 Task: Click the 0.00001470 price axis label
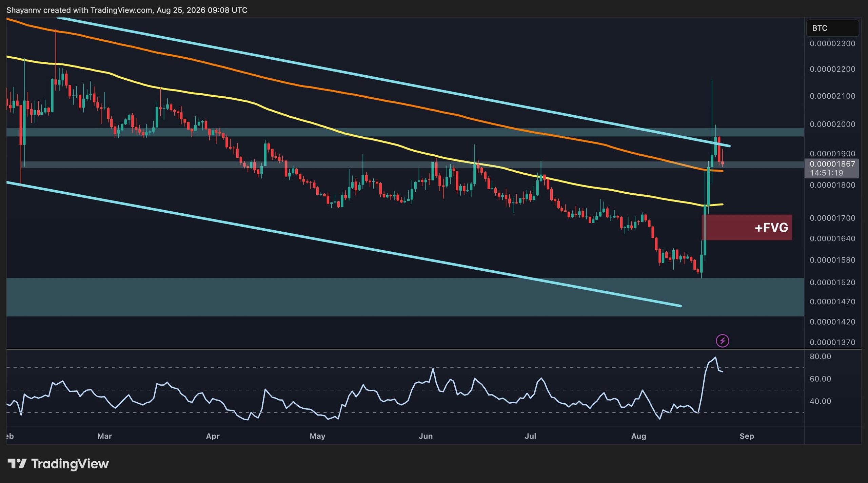[832, 302]
